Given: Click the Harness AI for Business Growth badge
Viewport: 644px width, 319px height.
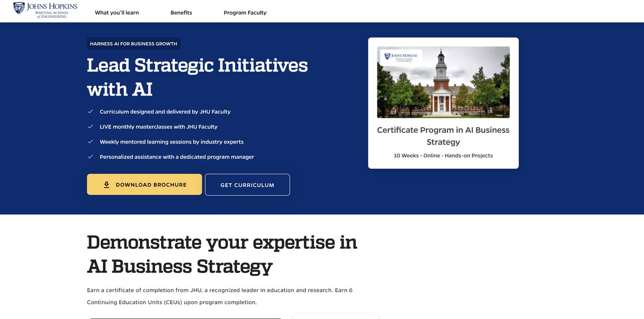Looking at the screenshot, I should coord(133,44).
